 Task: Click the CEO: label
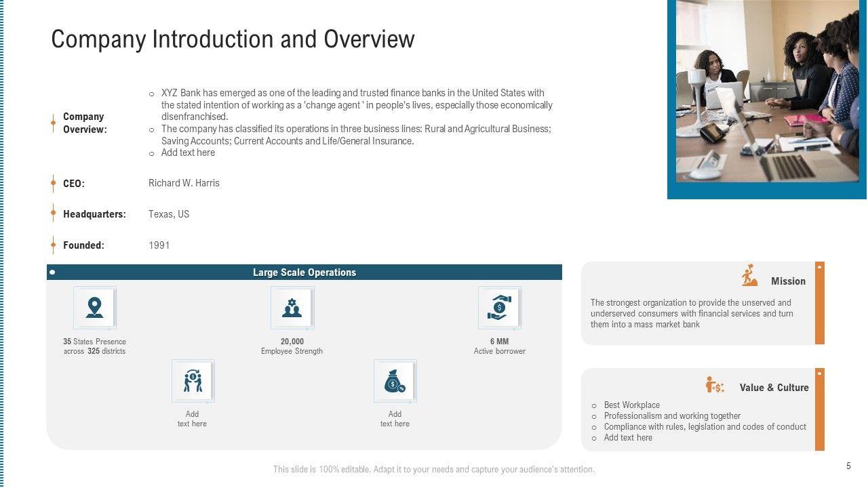coord(74,184)
